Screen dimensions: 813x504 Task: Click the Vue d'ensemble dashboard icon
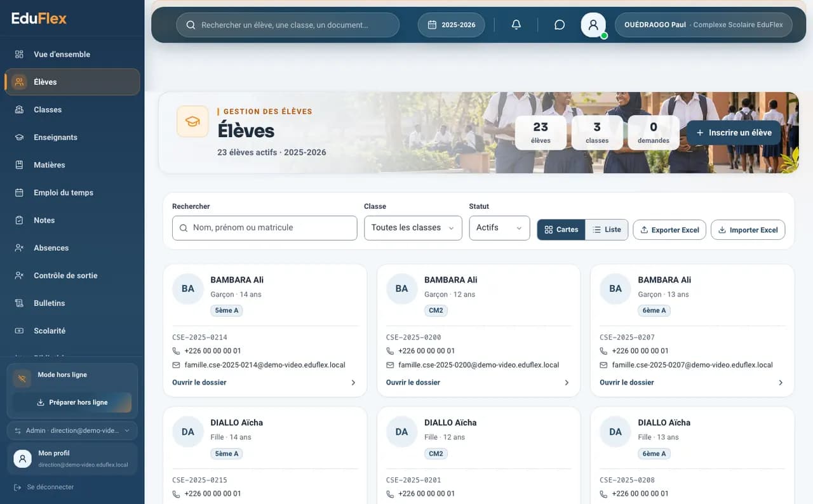20,54
